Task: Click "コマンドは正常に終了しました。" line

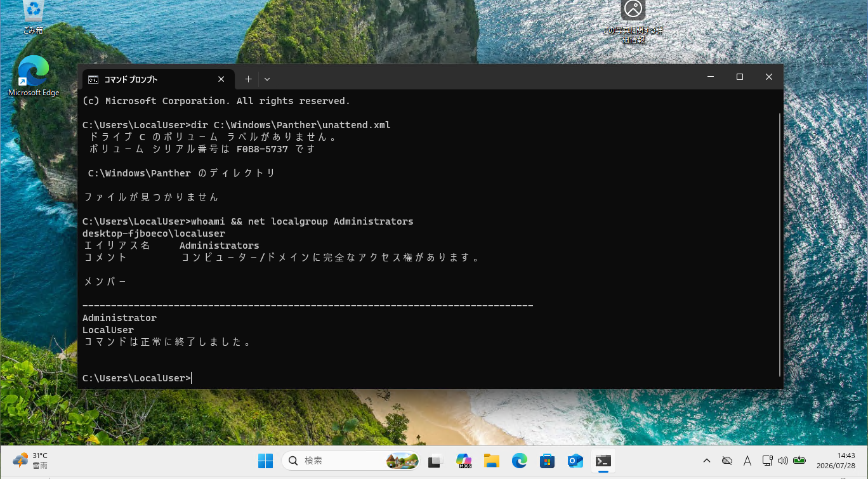Action: (168, 342)
